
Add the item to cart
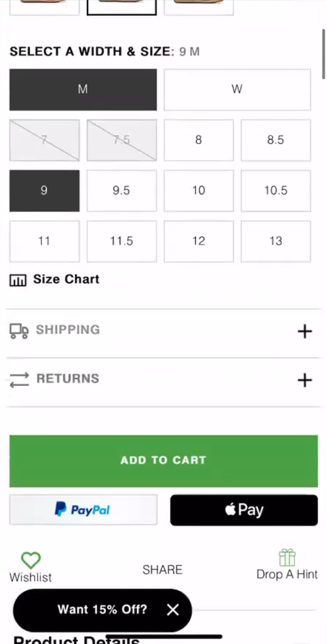(163, 461)
